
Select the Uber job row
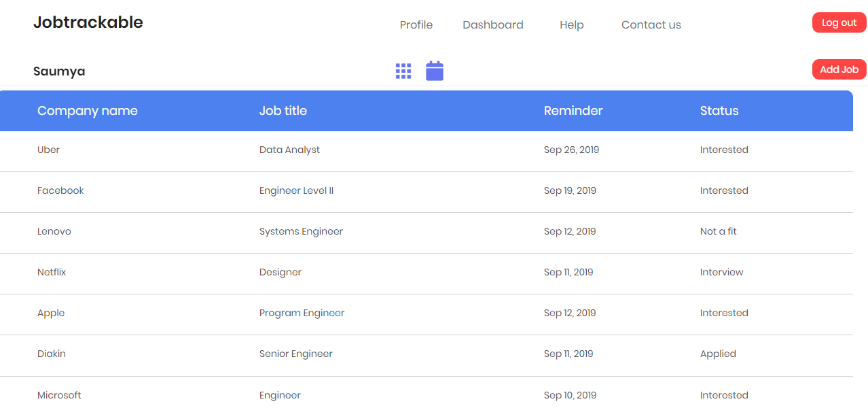click(x=49, y=150)
